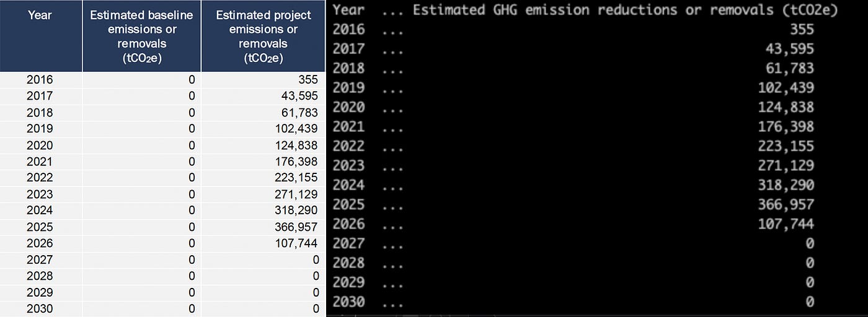
Task: Click year 2021 in the spreadsheet table
Action: coord(40,162)
